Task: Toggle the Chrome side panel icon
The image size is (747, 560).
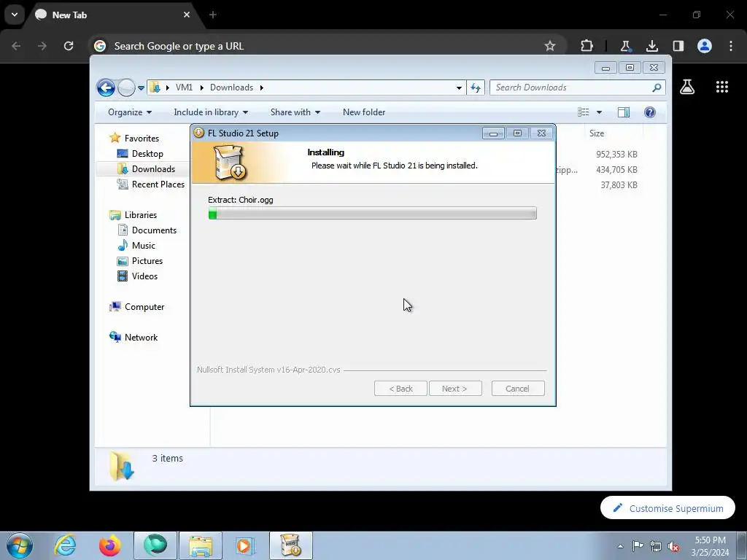Action: point(678,46)
